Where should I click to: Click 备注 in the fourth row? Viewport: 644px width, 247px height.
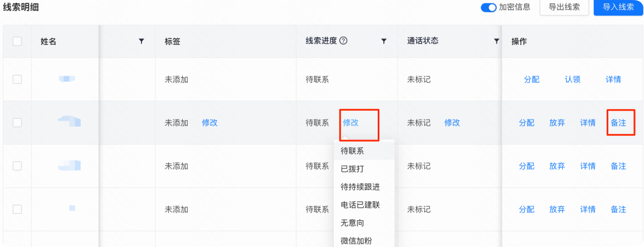tap(618, 209)
